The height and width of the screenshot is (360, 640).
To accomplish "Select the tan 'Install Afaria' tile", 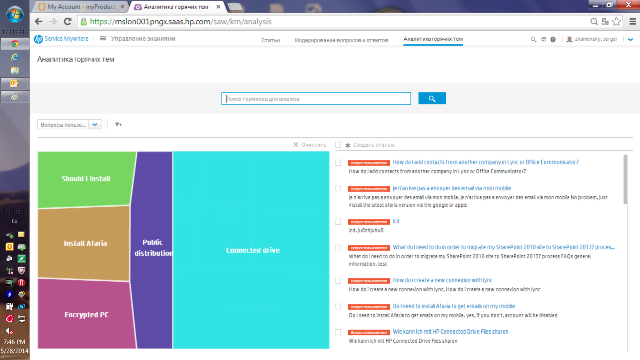I will 85,243.
